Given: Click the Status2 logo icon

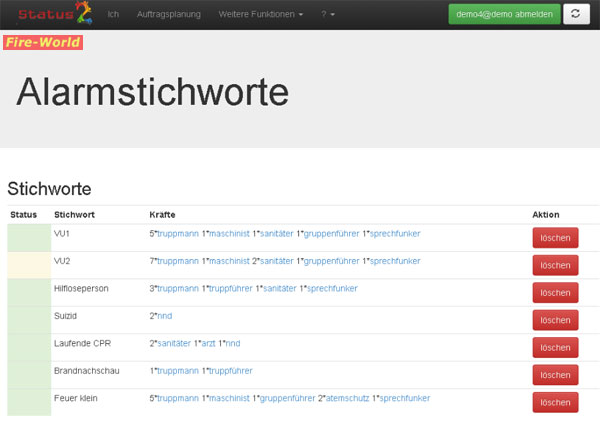Looking at the screenshot, I should [55, 13].
